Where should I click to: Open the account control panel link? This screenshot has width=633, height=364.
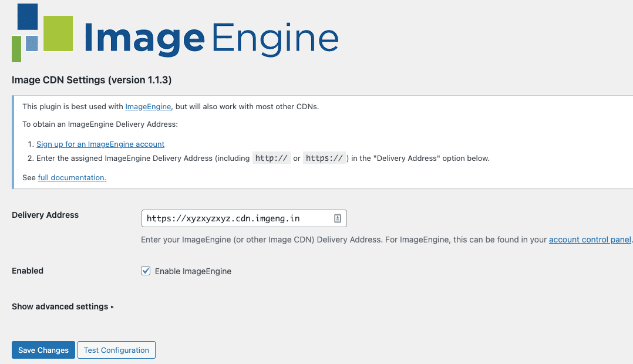pyautogui.click(x=590, y=240)
